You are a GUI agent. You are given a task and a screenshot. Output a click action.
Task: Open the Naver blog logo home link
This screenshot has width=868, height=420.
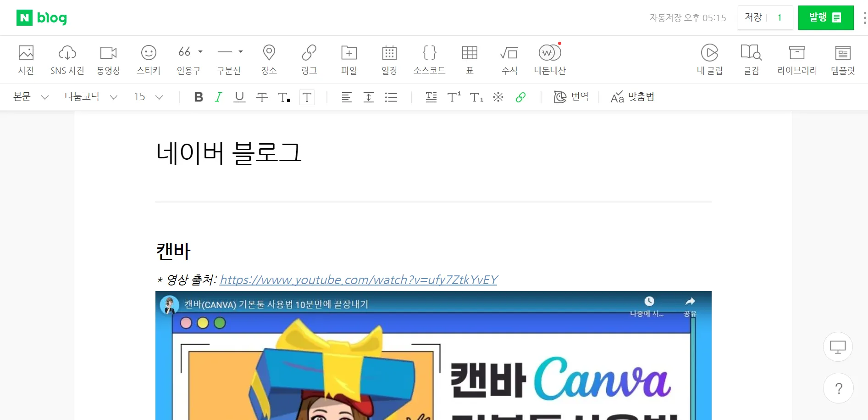42,18
